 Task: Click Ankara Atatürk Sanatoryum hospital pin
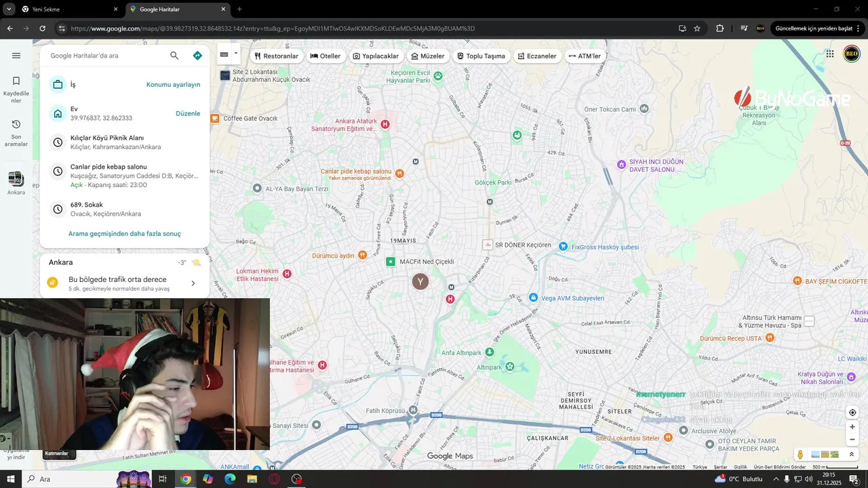pos(385,124)
